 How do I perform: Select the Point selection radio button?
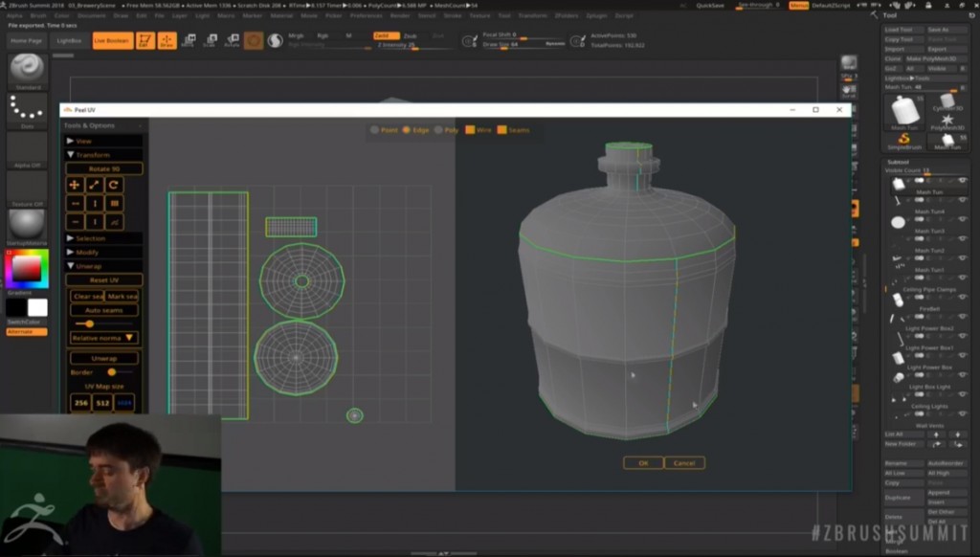(375, 130)
